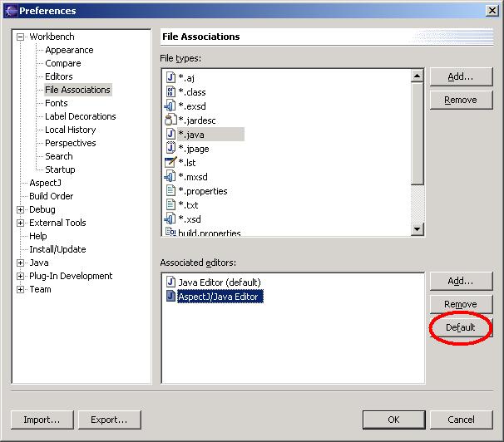Screen dimensions: 504x442
Task: Click the Import... button
Action: tap(42, 420)
